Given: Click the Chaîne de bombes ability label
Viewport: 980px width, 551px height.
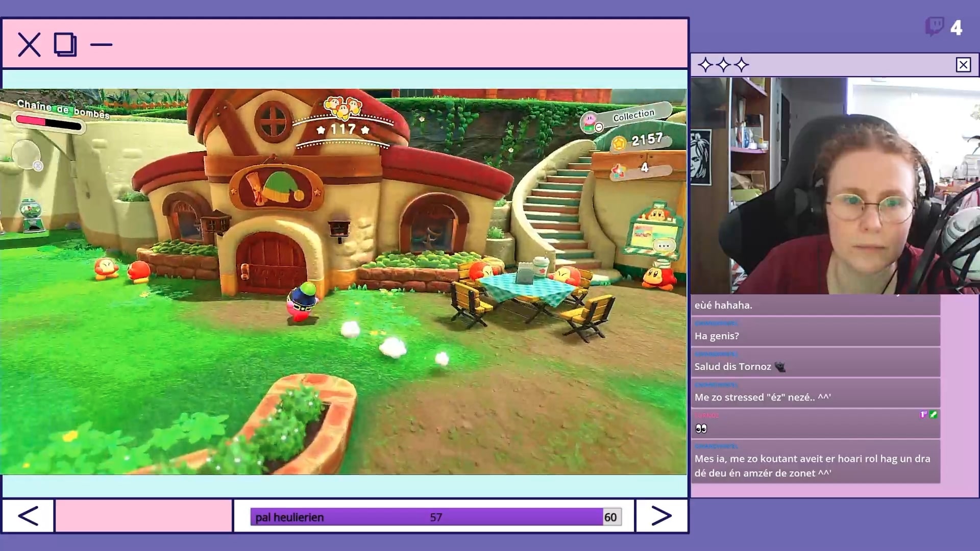Looking at the screenshot, I should 63,109.
